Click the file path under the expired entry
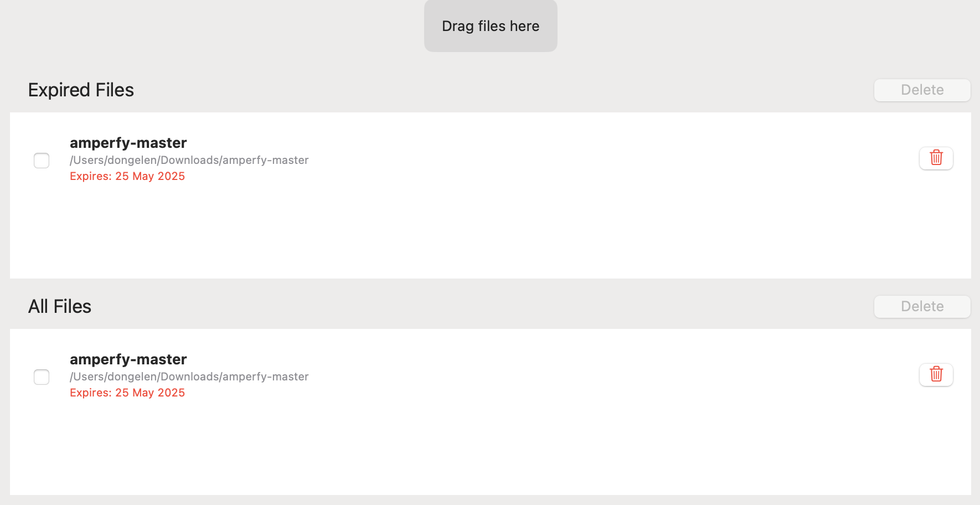 [x=189, y=160]
